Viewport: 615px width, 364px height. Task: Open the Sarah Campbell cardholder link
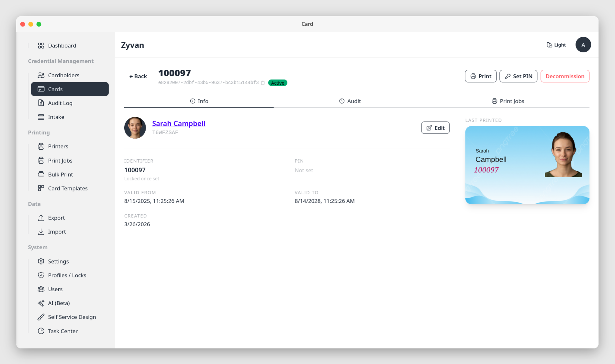(x=179, y=123)
